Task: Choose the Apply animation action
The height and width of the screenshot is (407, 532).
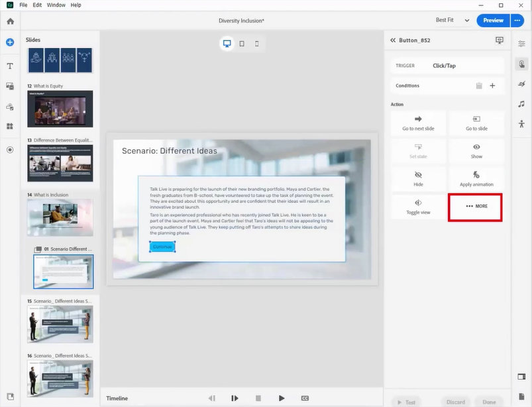Action: 476,179
